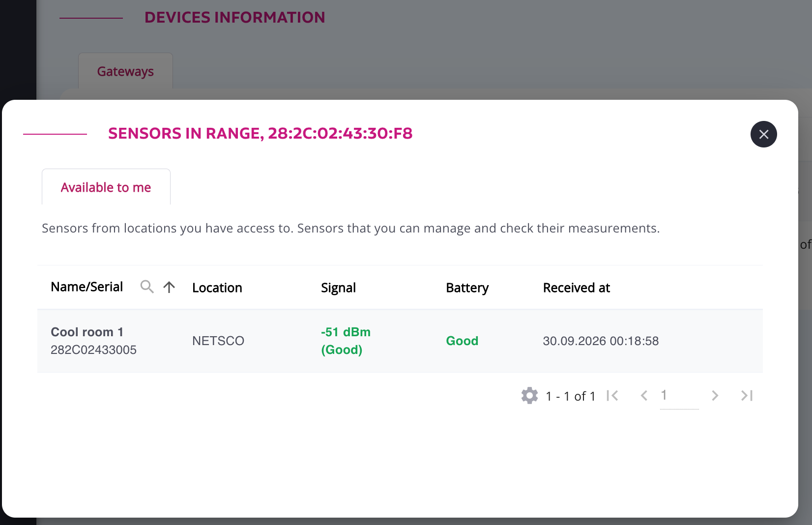Go to next page of sensors
The image size is (812, 525).
[x=715, y=396]
